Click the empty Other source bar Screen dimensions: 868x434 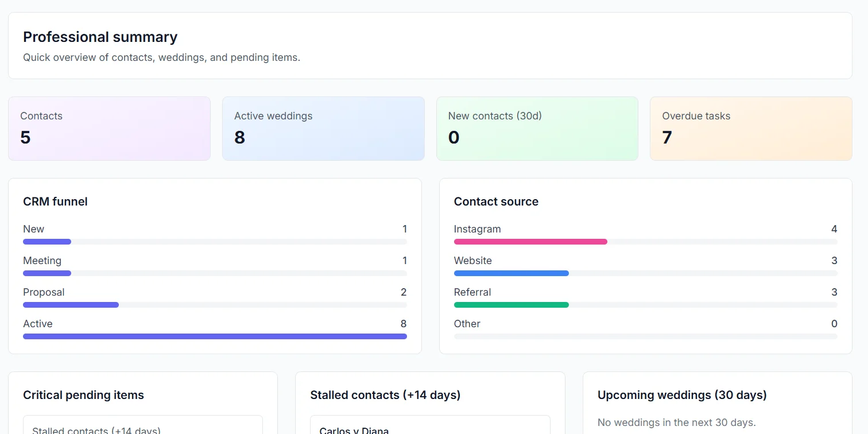(x=646, y=336)
